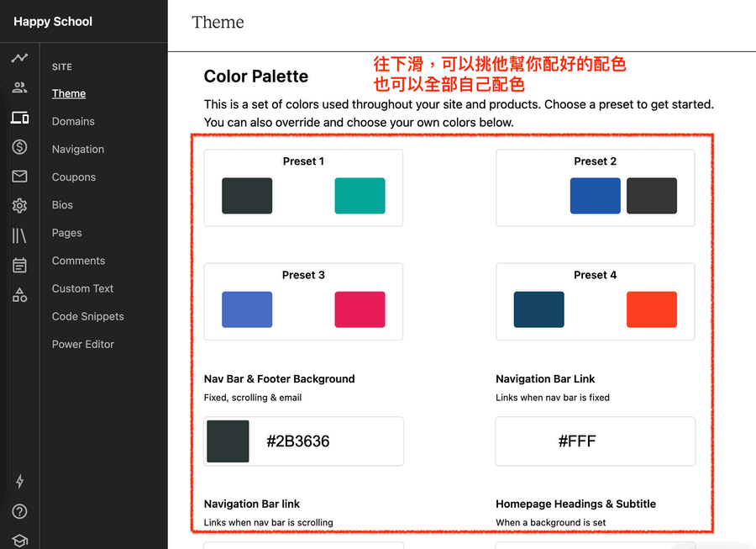Open the dashboard analytics line-chart icon
This screenshot has height=549, width=756.
click(19, 59)
